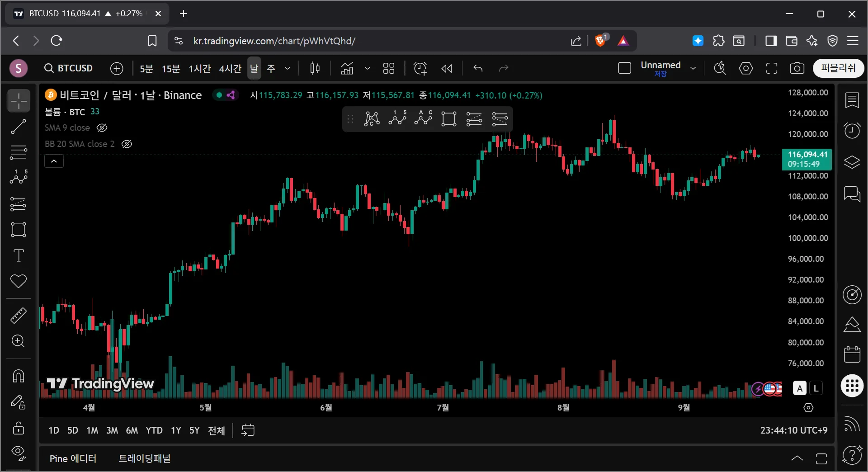Maximize the bottom panel
This screenshot has width=868, height=472.
click(x=821, y=458)
